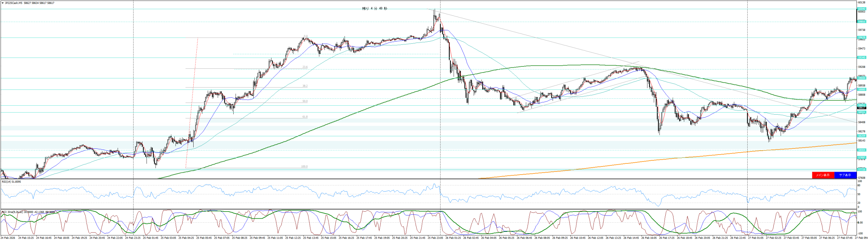Select the Fibonacci 38.2 level label

click(305, 86)
